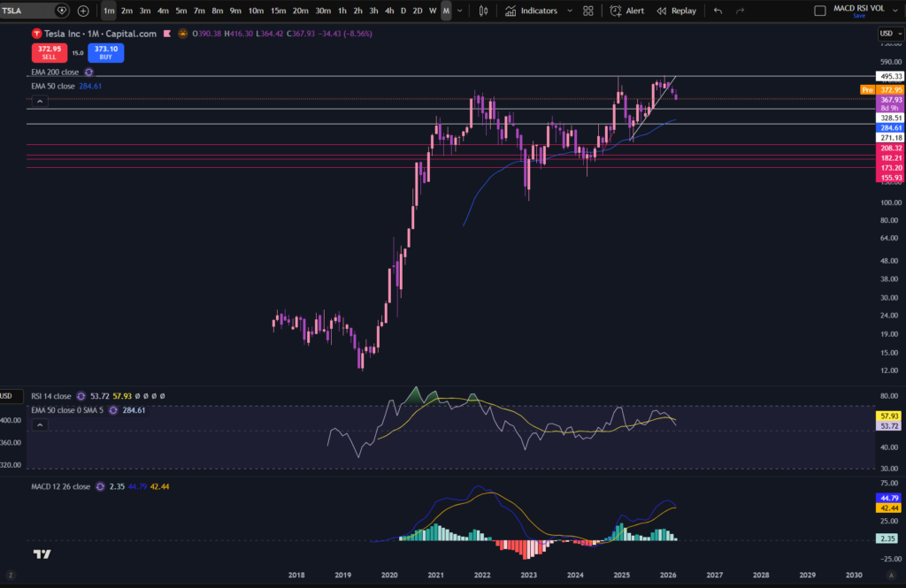Toggle the EMA 200 refresh indicator icon
Image resolution: width=906 pixels, height=588 pixels.
click(89, 73)
